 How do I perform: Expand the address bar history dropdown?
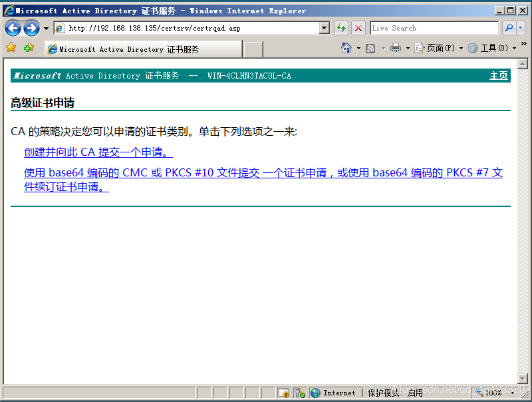(325, 28)
